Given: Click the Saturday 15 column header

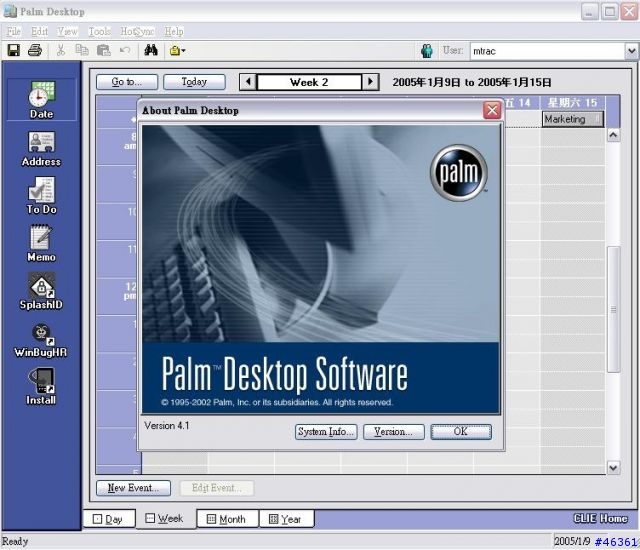Looking at the screenshot, I should 572,102.
